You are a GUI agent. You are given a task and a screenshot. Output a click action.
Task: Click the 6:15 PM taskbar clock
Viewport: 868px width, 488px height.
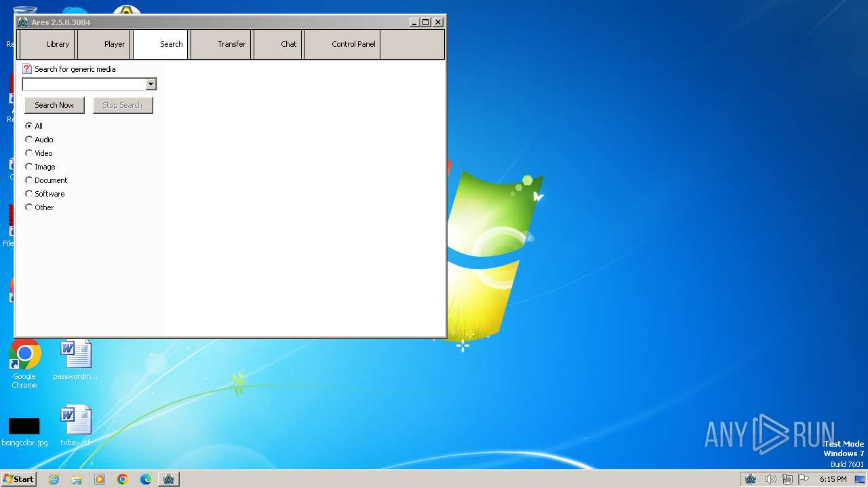(x=833, y=479)
